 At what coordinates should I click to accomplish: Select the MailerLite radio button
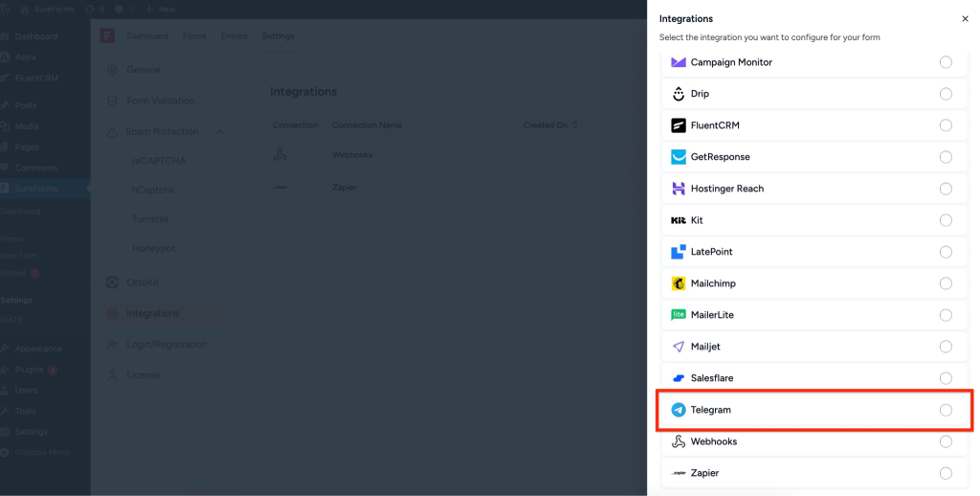tap(946, 315)
